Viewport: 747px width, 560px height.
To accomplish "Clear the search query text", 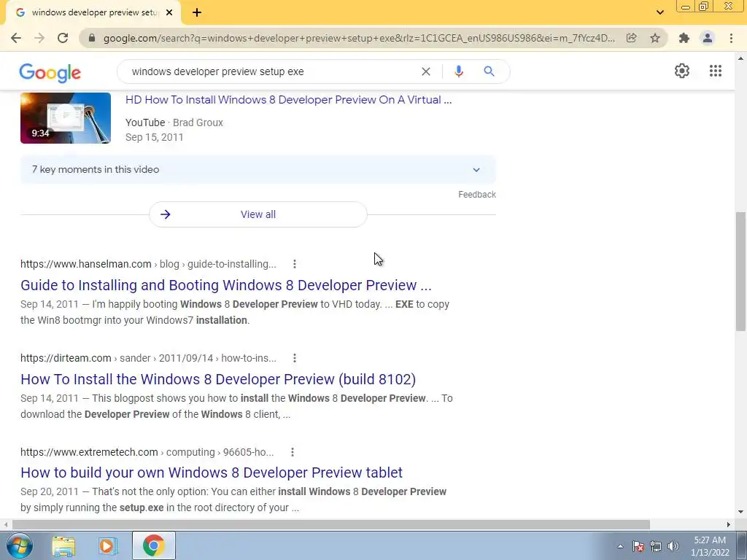I will pyautogui.click(x=426, y=71).
